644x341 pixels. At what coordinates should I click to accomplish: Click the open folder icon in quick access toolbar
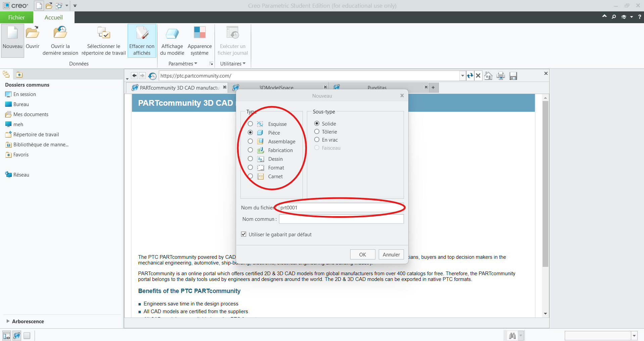(x=49, y=6)
